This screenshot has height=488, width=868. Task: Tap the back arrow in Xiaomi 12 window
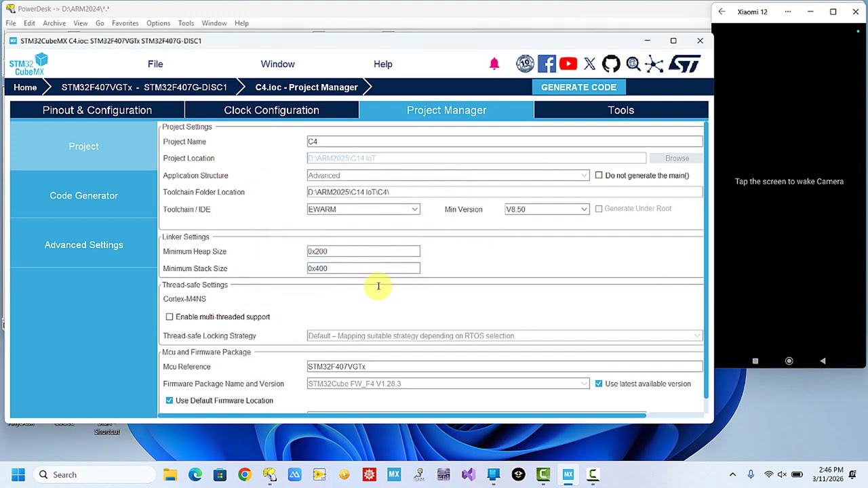coord(722,12)
